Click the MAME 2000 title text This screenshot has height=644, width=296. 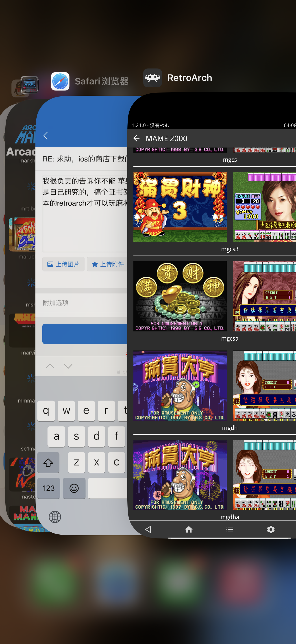point(166,138)
